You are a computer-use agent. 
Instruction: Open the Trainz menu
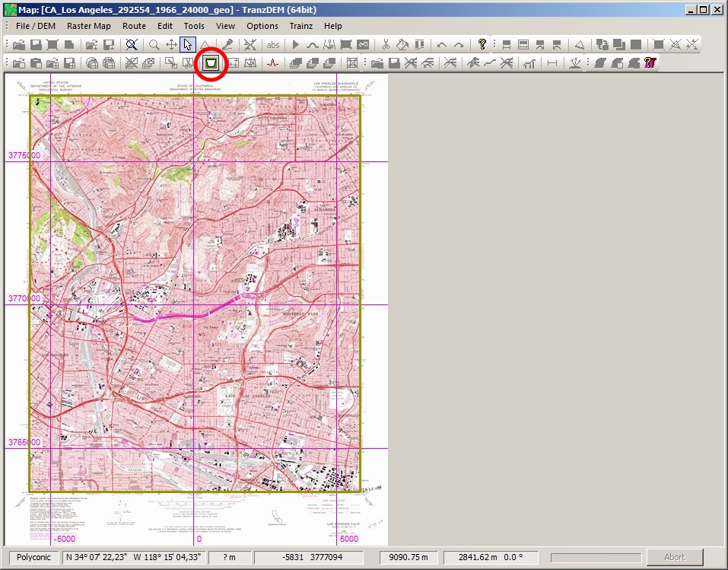click(301, 26)
